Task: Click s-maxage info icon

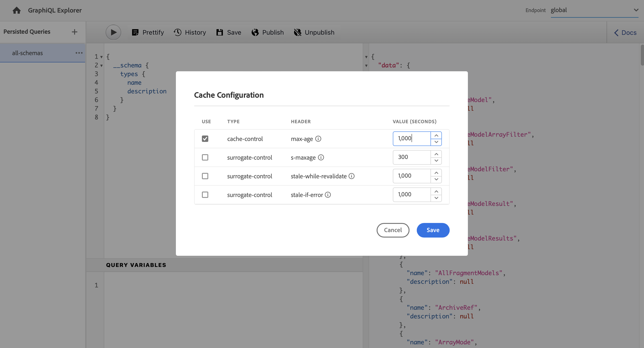Action: (x=321, y=157)
